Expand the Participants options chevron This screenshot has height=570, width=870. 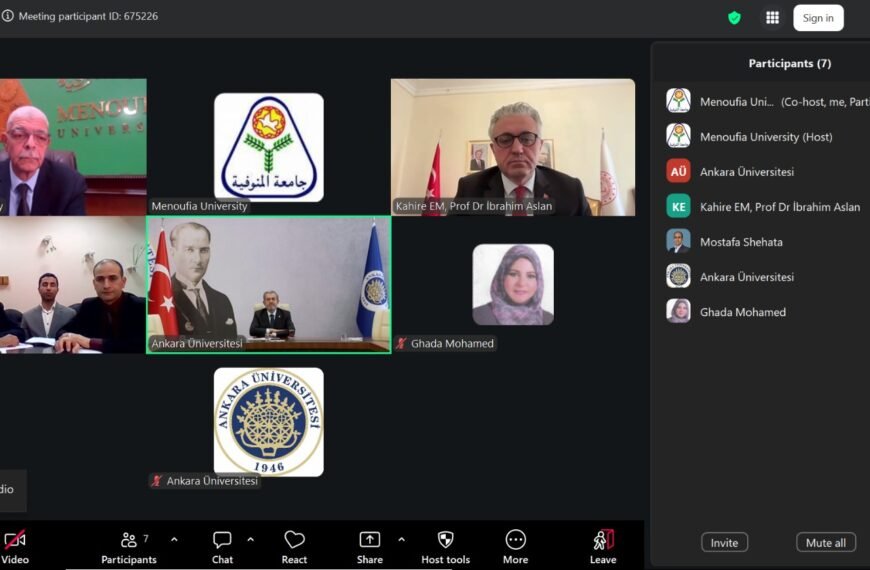[174, 539]
